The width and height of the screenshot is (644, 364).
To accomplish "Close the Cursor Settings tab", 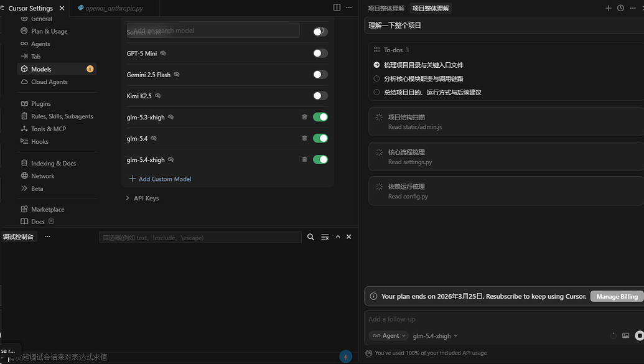I will [x=62, y=8].
